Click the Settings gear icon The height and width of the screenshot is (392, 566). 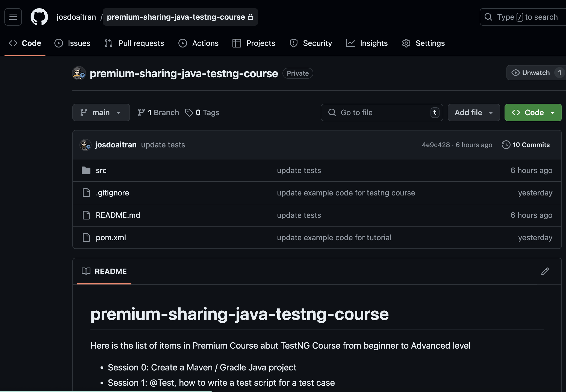tap(406, 43)
